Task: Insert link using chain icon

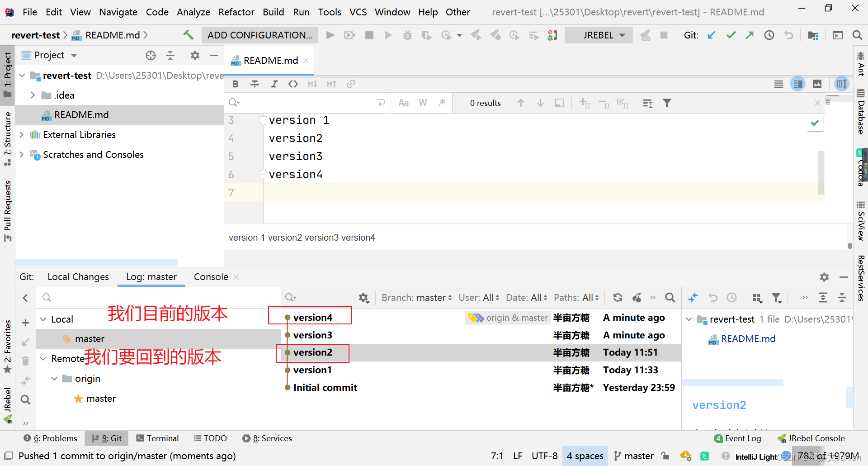Action: click(351, 84)
